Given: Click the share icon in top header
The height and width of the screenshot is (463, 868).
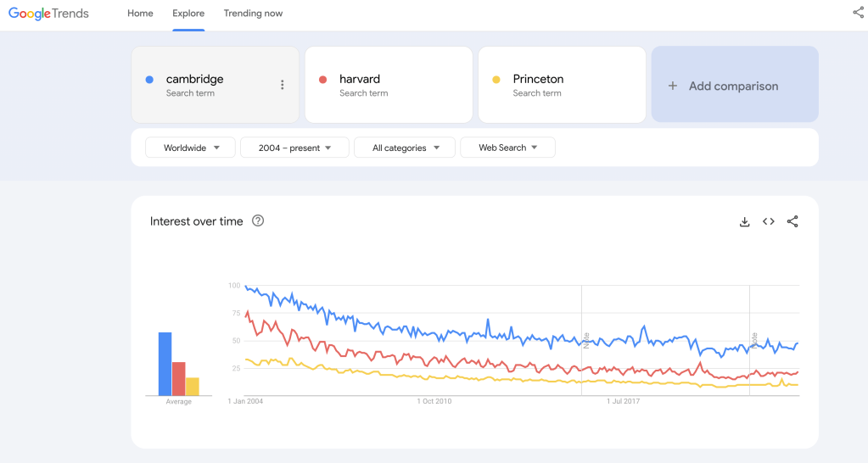Looking at the screenshot, I should pyautogui.click(x=858, y=12).
